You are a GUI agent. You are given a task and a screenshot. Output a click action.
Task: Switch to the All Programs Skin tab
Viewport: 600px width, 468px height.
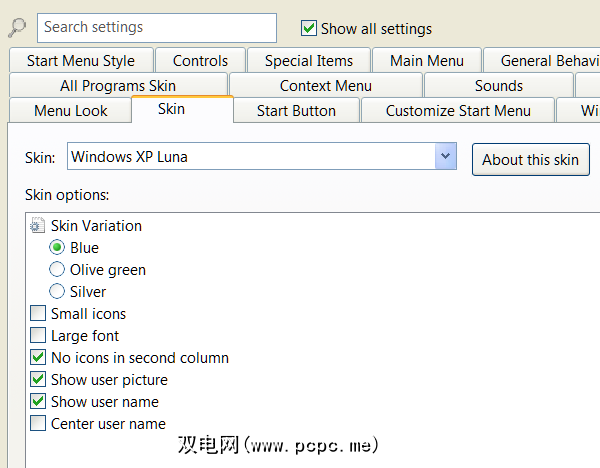[117, 86]
